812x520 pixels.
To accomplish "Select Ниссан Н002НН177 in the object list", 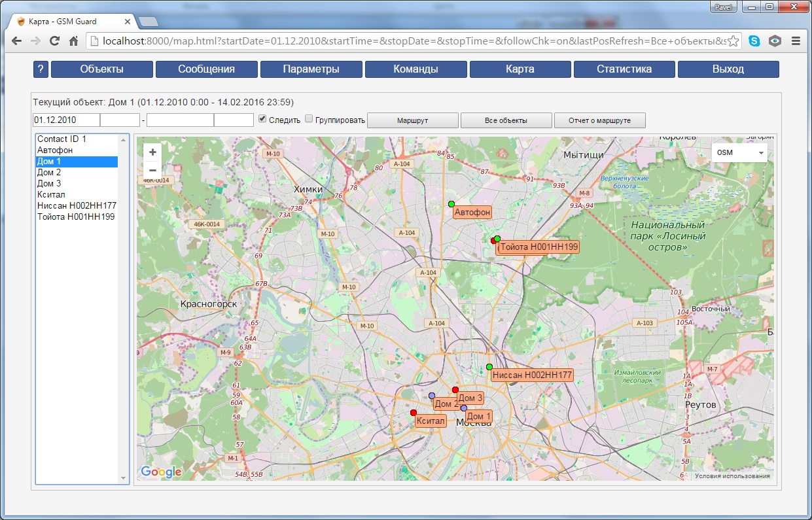I will point(77,206).
